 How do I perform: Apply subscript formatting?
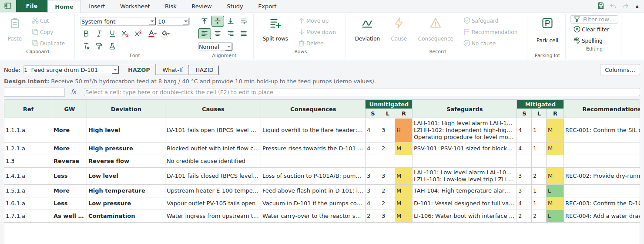(125, 34)
